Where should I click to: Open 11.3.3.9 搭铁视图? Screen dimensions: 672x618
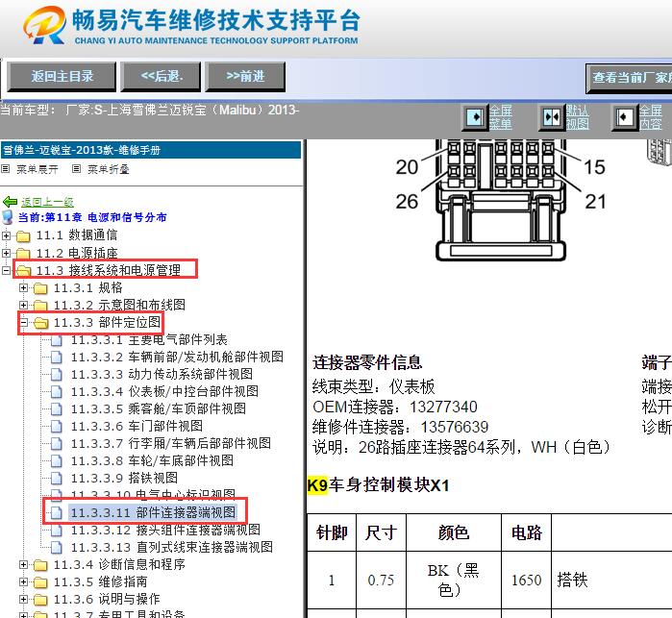point(124,478)
